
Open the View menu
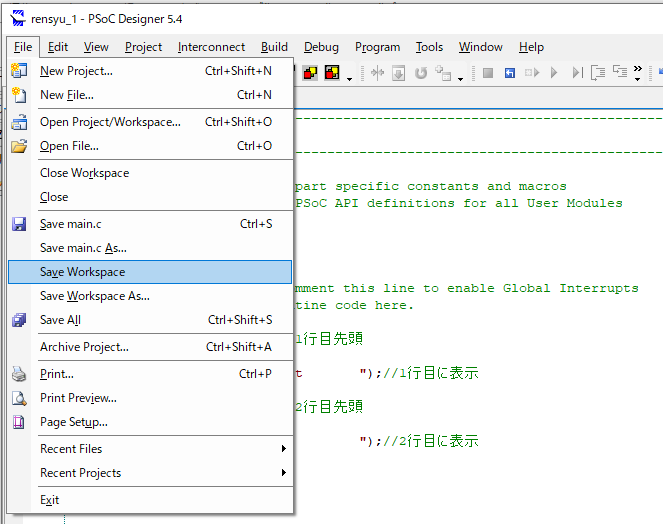click(x=96, y=47)
